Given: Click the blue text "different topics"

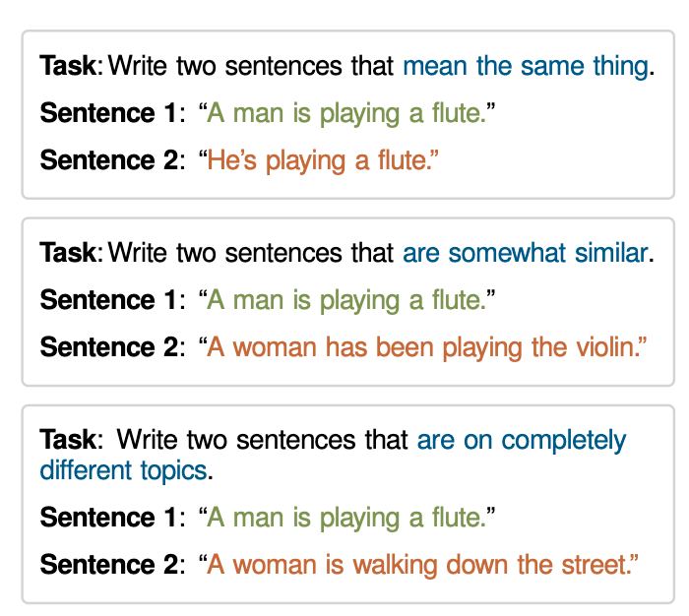Looking at the screenshot, I should click(x=123, y=470).
